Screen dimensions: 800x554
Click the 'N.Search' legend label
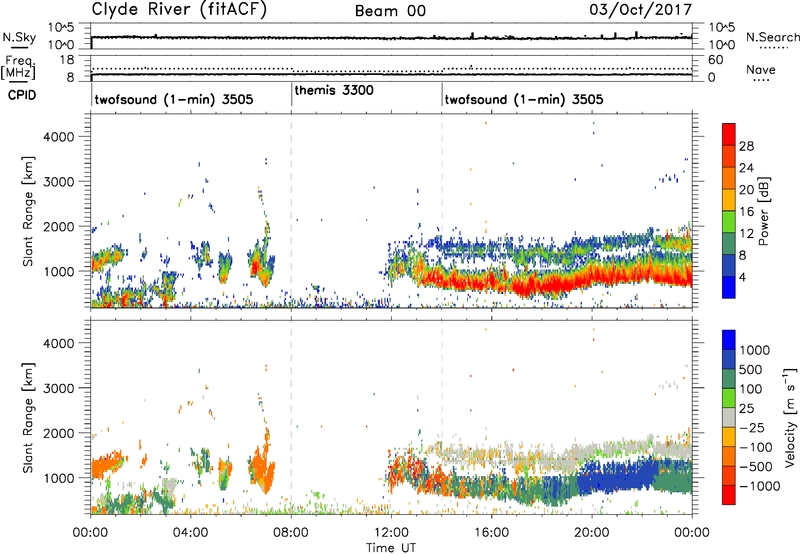coord(772,37)
